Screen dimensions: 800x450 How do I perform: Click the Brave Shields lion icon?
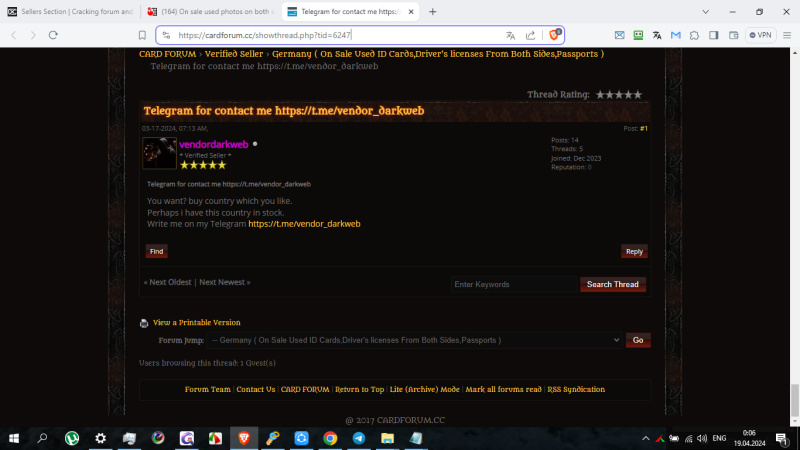click(555, 34)
